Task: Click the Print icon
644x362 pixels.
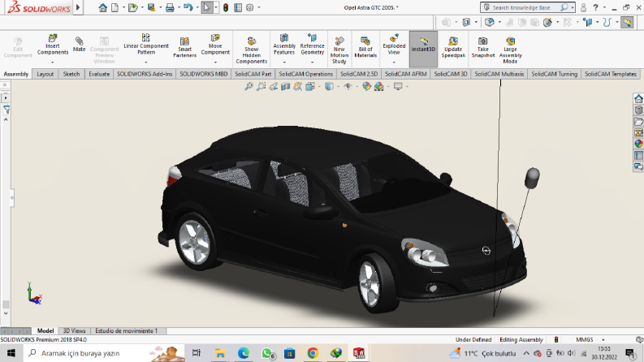Action: click(170, 7)
